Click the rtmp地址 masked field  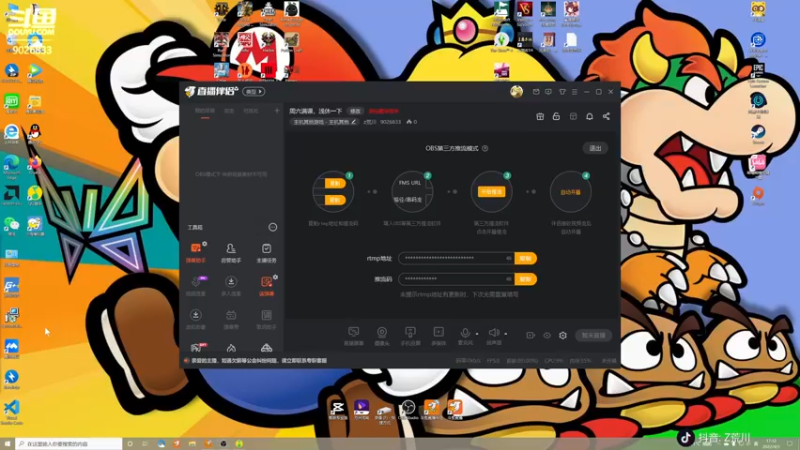(x=456, y=258)
